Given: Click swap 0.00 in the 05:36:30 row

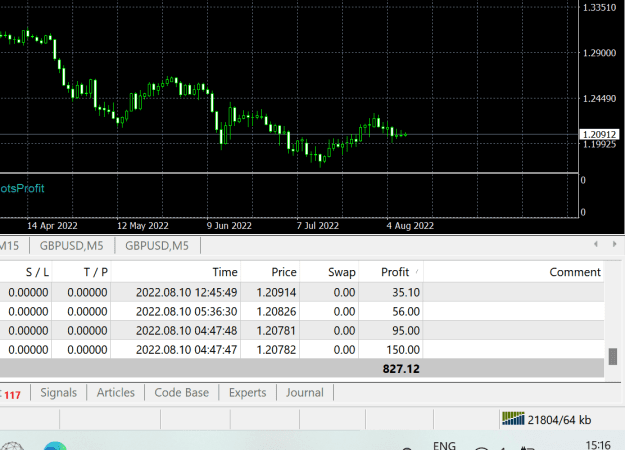Looking at the screenshot, I should (344, 312).
